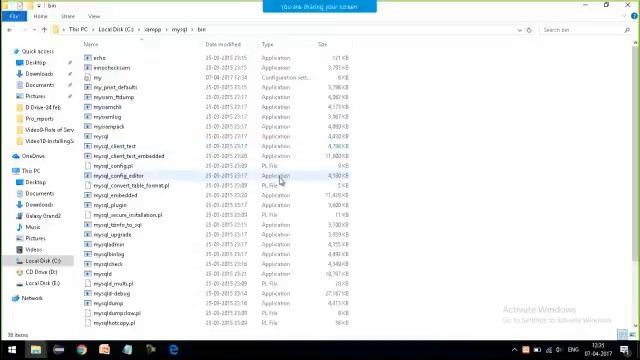Click inside the Search bin field
The height and width of the screenshot is (360, 640).
tap(582, 30)
